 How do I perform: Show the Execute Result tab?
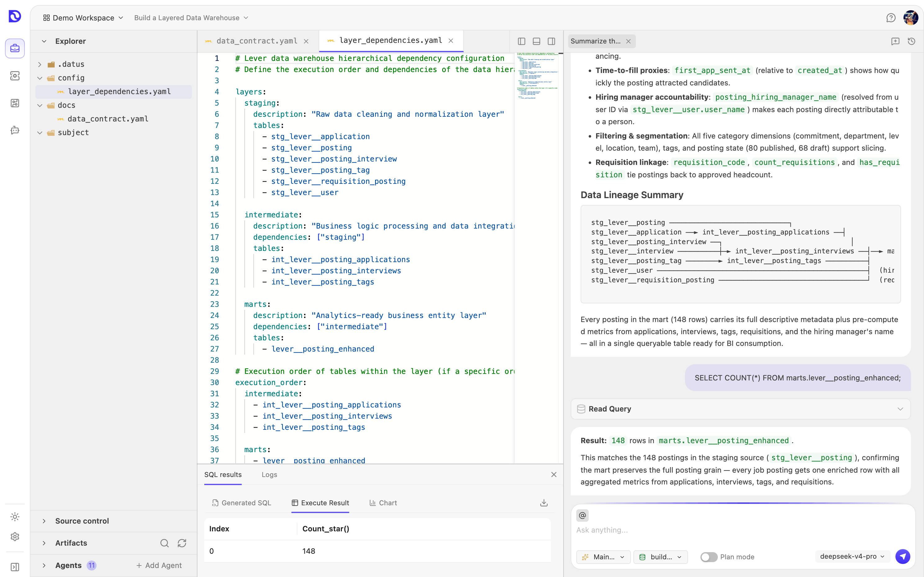click(320, 503)
